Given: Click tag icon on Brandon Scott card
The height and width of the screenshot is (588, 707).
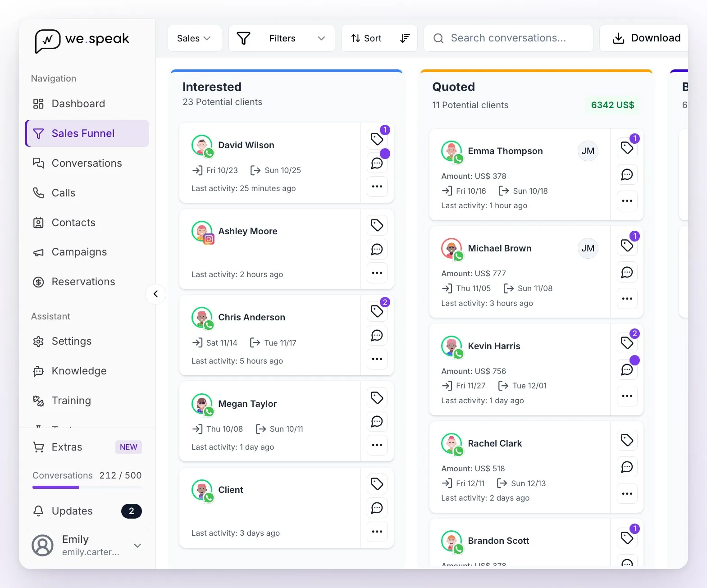Looking at the screenshot, I should click(x=627, y=537).
